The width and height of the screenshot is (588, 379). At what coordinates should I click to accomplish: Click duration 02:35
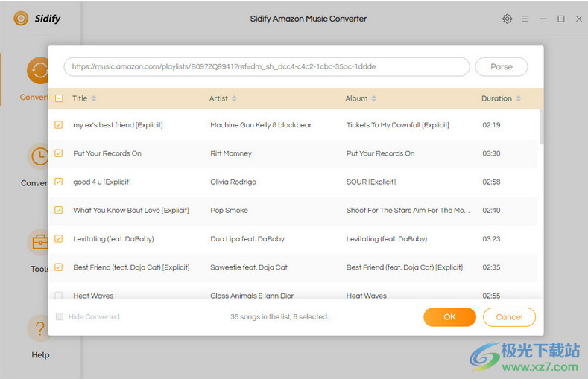pos(491,267)
